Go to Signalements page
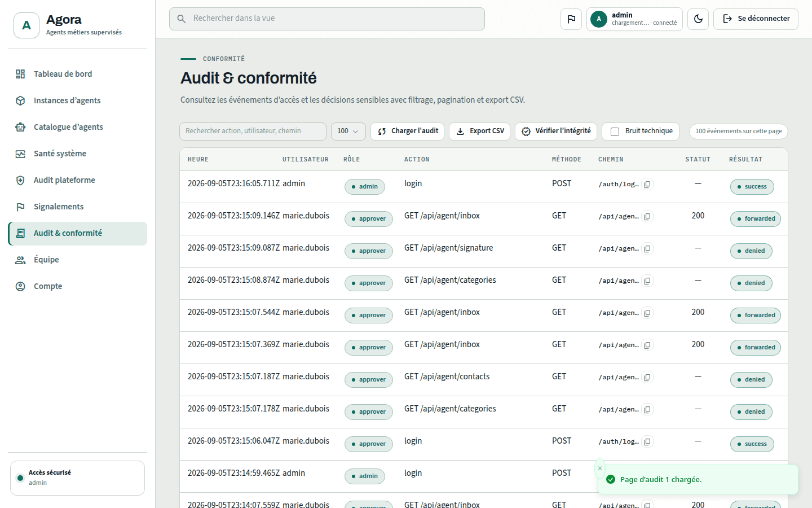This screenshot has height=508, width=812. tap(77, 207)
